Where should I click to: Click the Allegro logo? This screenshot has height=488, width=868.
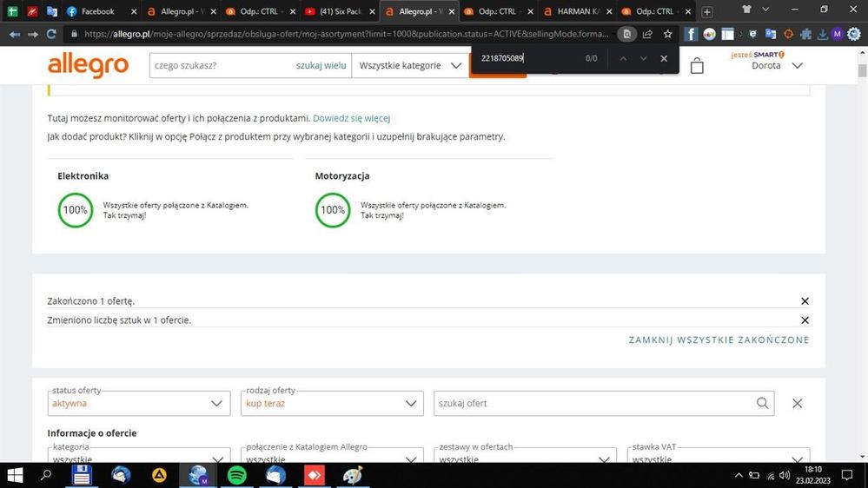tap(88, 66)
